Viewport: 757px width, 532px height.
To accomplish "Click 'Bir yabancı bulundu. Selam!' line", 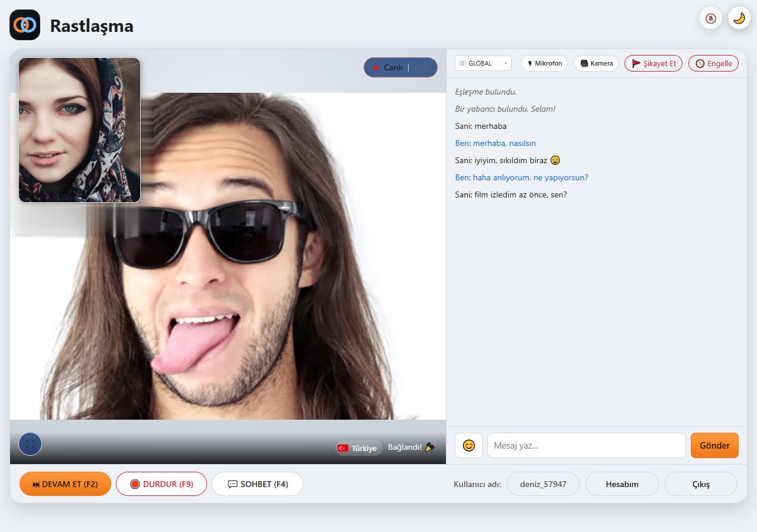I will click(x=505, y=109).
